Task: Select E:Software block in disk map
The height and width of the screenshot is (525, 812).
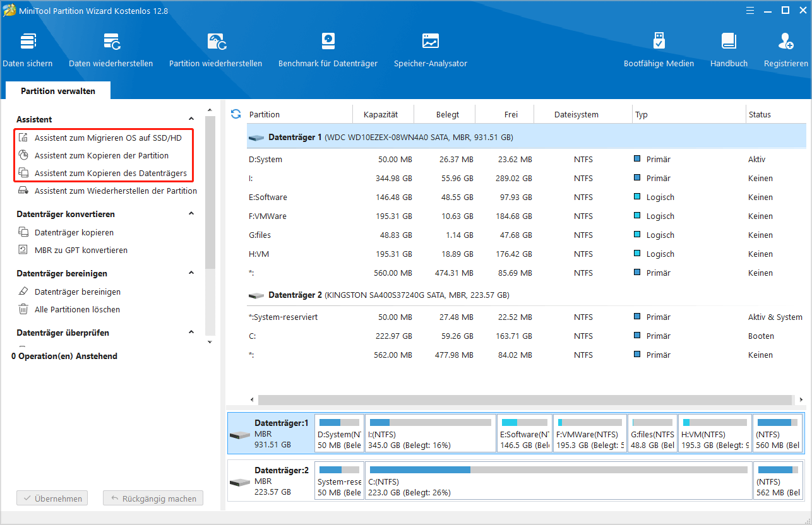Action: 524,434
